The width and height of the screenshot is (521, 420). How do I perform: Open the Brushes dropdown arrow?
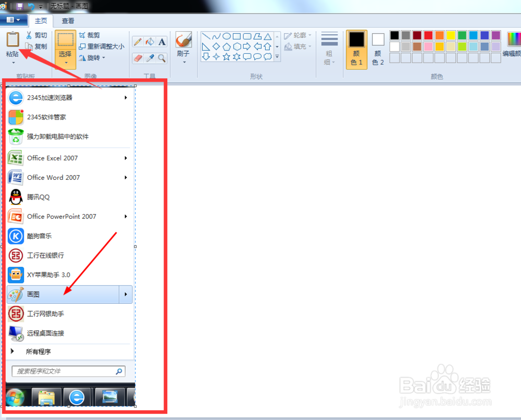coord(184,62)
